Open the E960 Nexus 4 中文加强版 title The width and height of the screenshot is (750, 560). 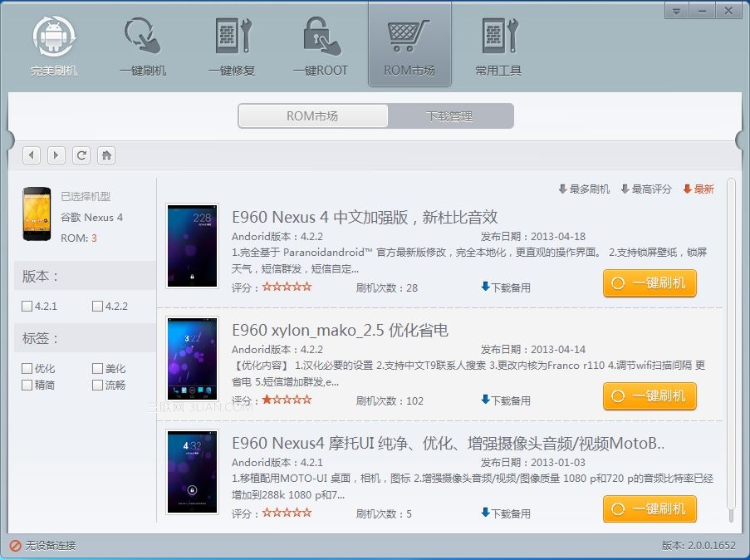coord(365,218)
